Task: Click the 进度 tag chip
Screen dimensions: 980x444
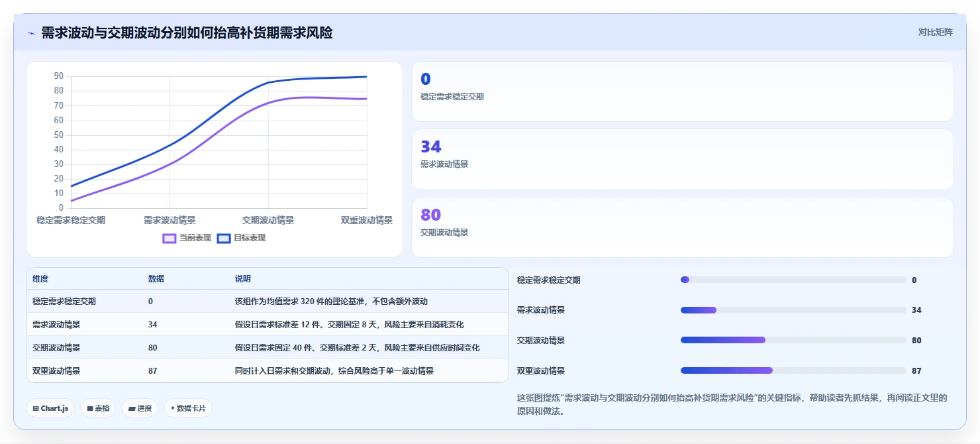Action: [x=140, y=408]
